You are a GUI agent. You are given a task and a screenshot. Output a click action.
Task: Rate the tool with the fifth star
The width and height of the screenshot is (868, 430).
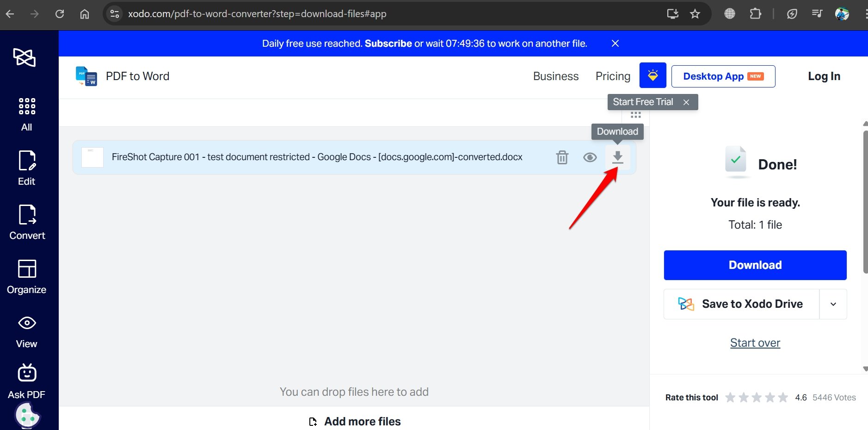coord(783,398)
